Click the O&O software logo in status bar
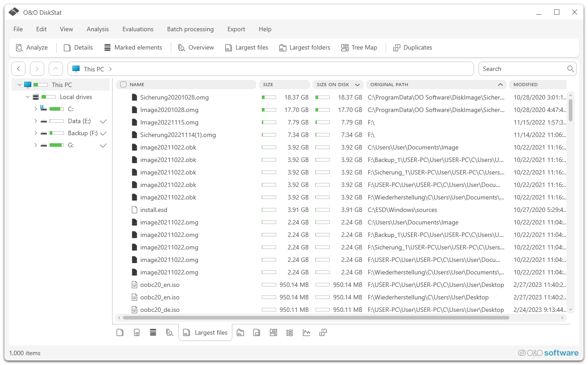This screenshot has height=365, width=588. 548,353
